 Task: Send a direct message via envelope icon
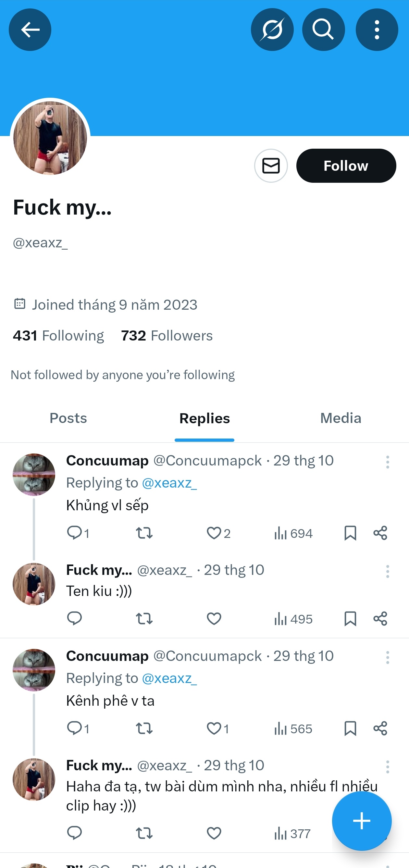pos(270,166)
